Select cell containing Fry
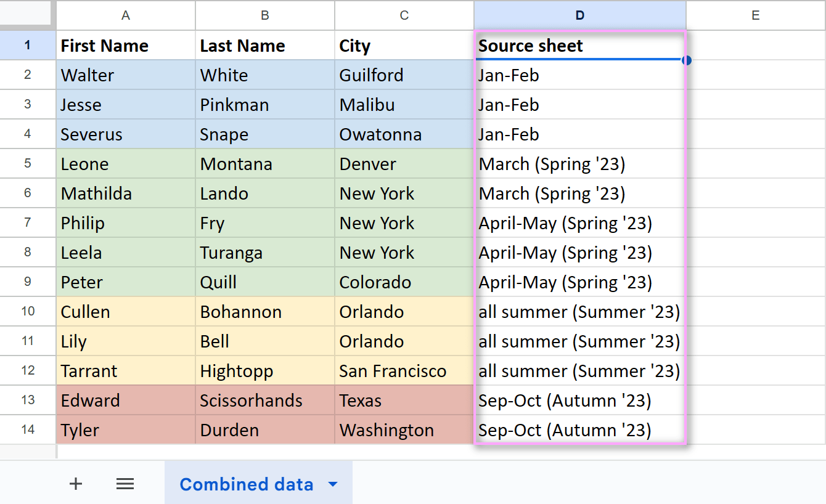Image resolution: width=826 pixels, height=504 pixels. (x=265, y=223)
